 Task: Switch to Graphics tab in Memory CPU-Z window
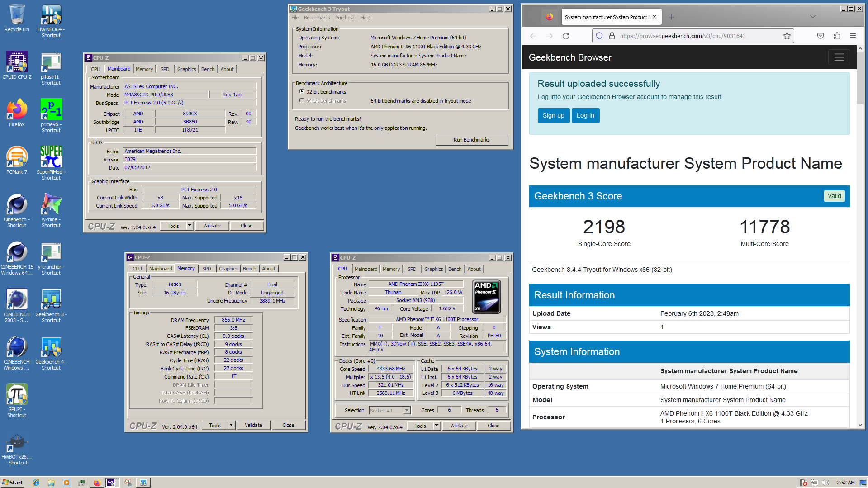(228, 269)
